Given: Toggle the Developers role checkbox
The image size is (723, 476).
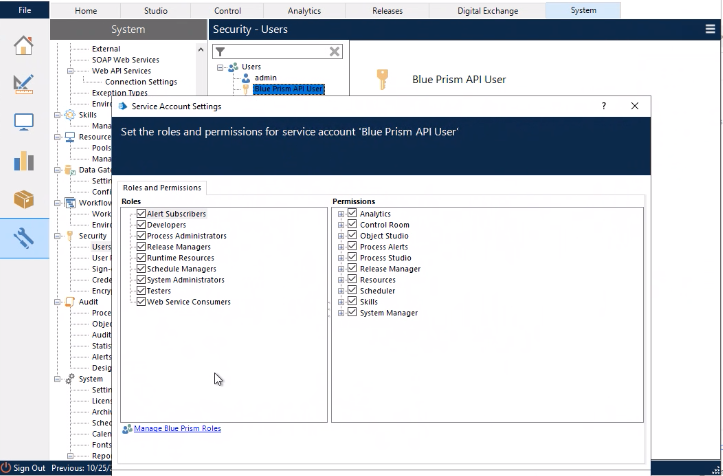Looking at the screenshot, I should (x=141, y=225).
